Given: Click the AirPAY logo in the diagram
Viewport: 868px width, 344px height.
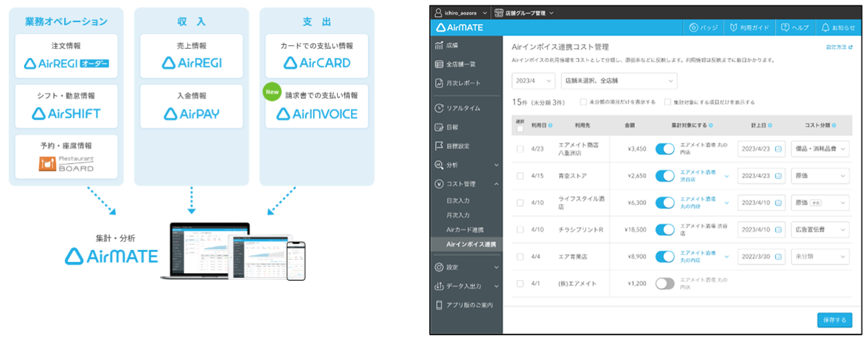Looking at the screenshot, I should pos(192,114).
